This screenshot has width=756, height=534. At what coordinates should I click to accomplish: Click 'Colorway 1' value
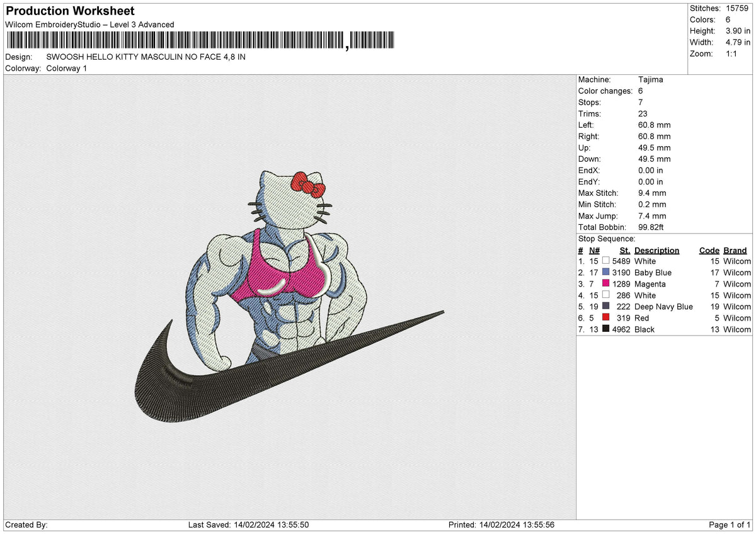[67, 68]
